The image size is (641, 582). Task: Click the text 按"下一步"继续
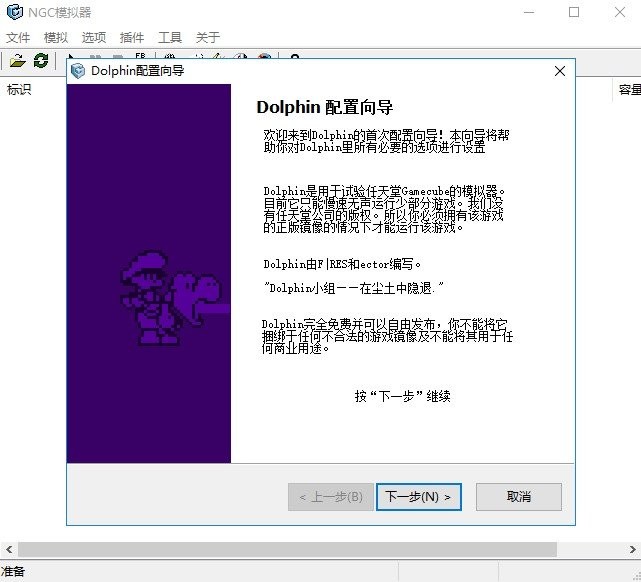coord(403,396)
